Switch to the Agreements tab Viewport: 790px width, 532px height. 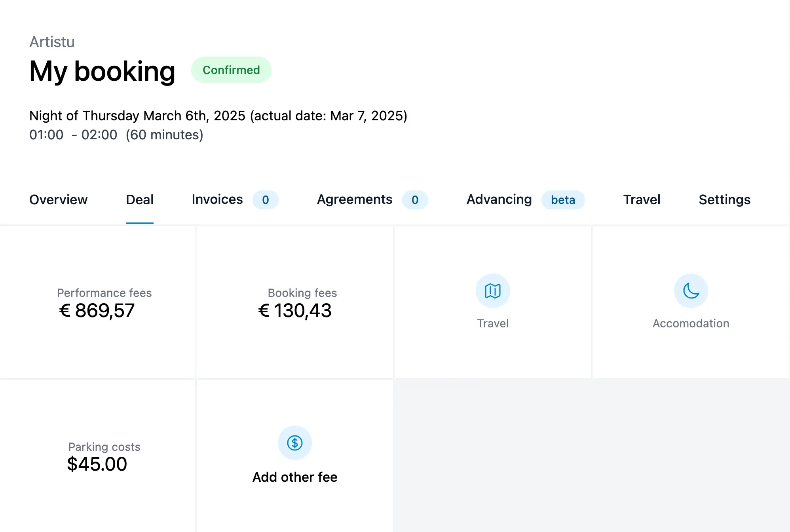tap(354, 199)
